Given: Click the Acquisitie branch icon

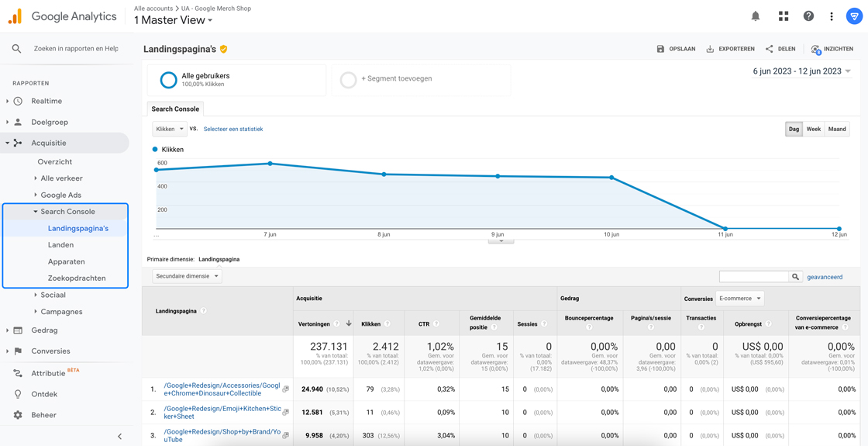Looking at the screenshot, I should [x=18, y=143].
